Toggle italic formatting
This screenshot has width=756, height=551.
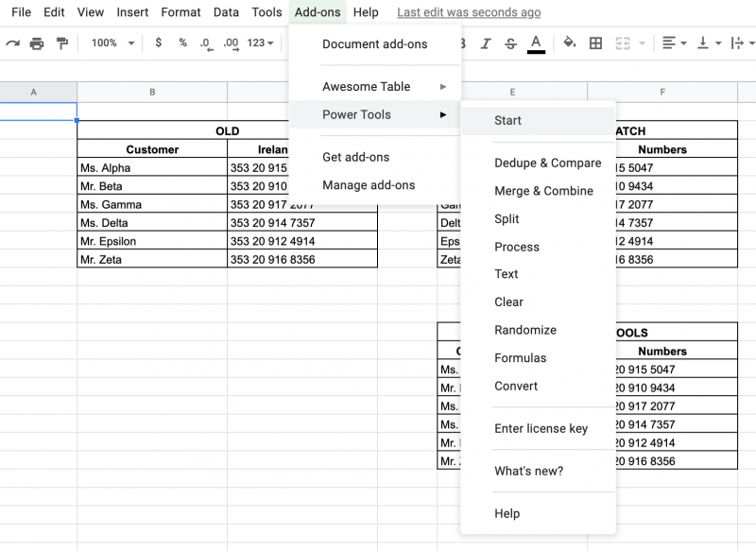(x=486, y=43)
